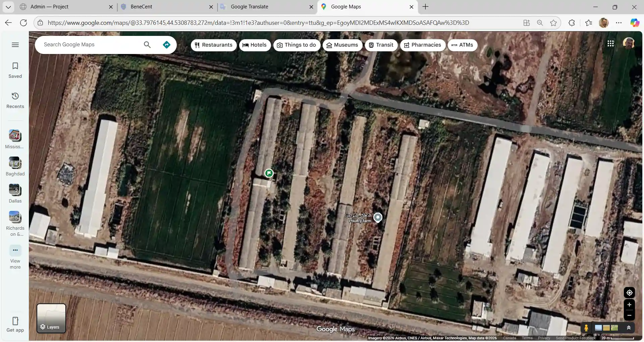Screen dimensions: 644x342
Task: Switch to the Google Translate tab
Action: 249,7
